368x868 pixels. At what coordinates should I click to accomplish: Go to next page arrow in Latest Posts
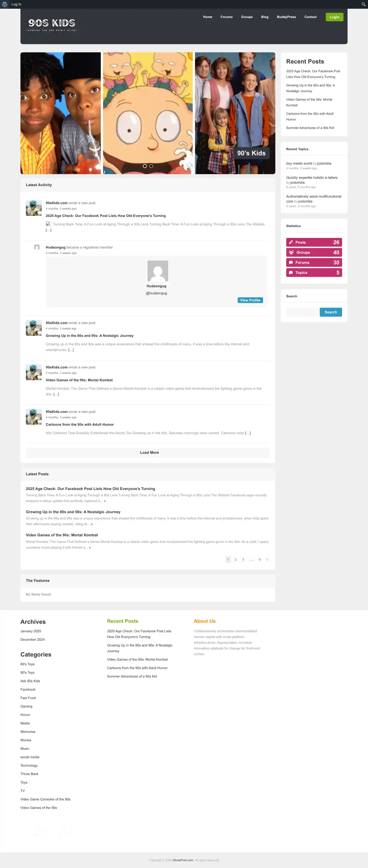[x=267, y=559]
